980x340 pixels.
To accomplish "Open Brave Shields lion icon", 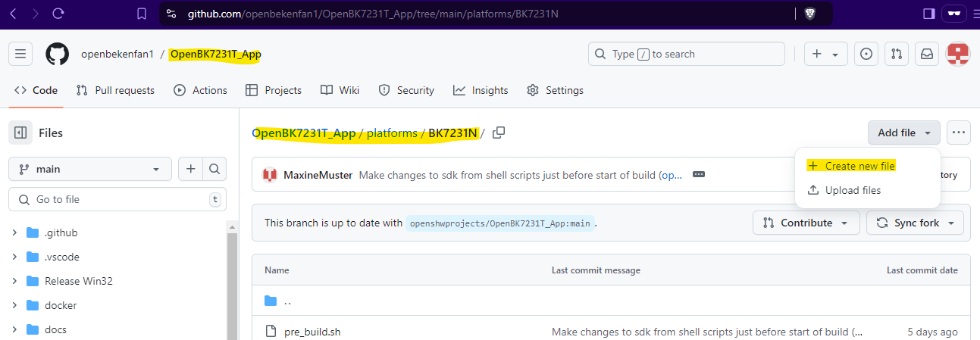I will pos(810,13).
